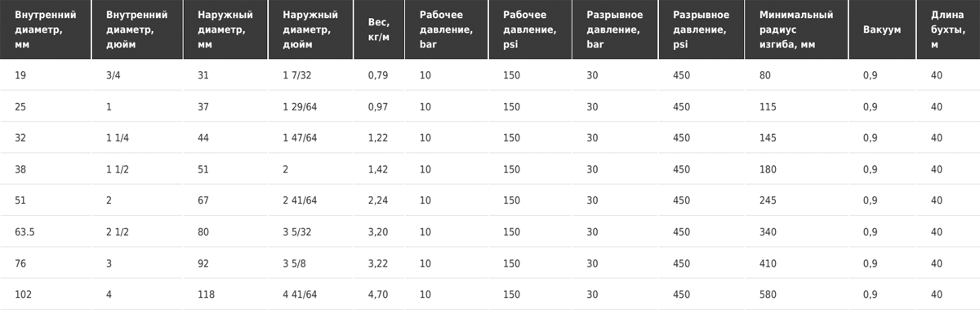Viewport: 980px width, 310px height.
Task: Select the 'Длина бухты, м' header
Action: (x=948, y=30)
